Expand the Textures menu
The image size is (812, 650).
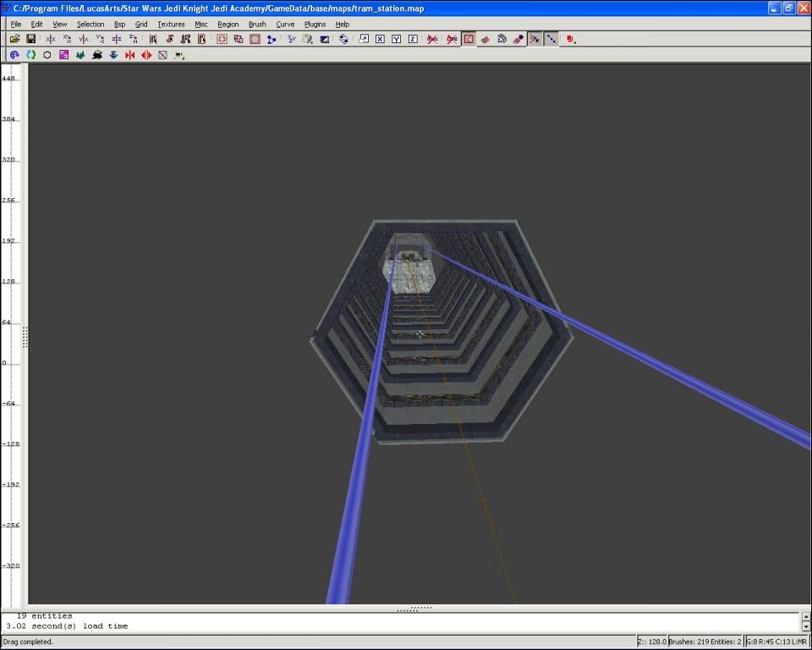pyautogui.click(x=171, y=25)
